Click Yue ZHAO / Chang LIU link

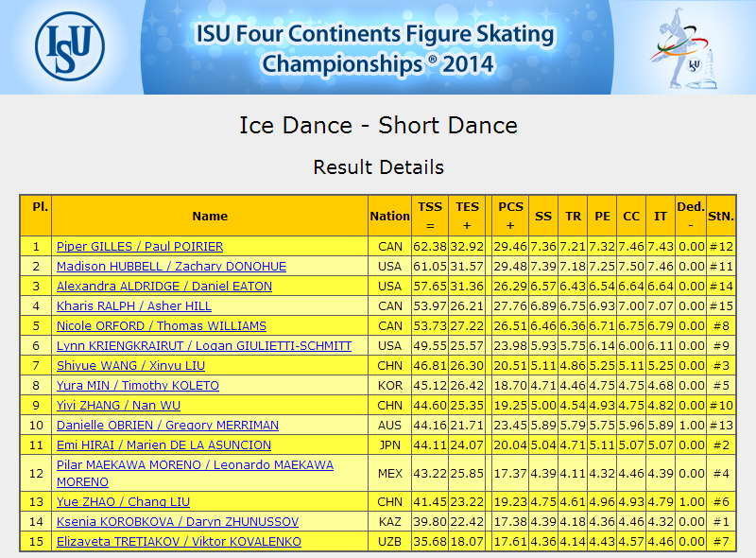(x=123, y=501)
